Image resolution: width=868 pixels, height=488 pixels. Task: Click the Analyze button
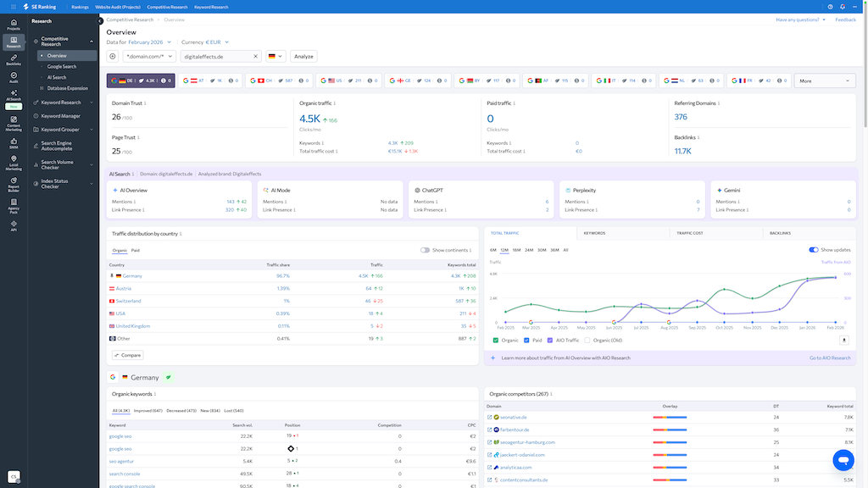point(303,56)
